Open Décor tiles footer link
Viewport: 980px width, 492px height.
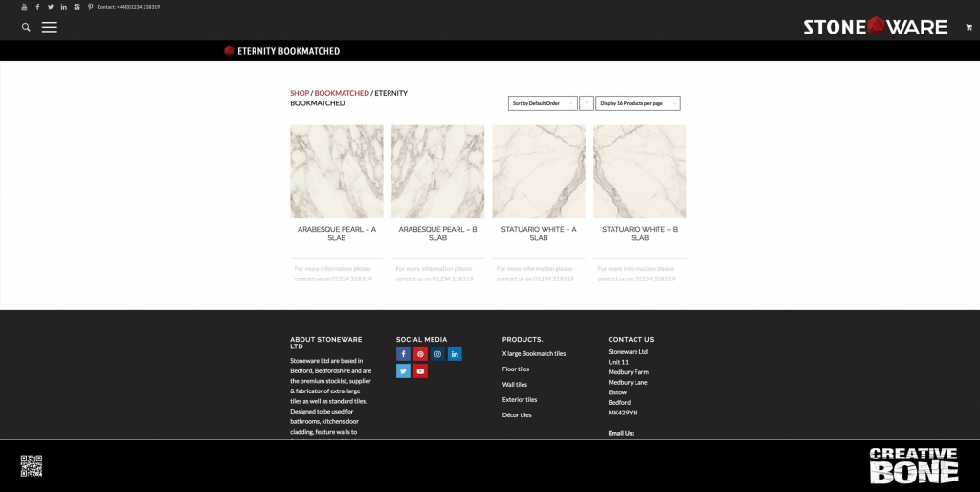click(517, 415)
